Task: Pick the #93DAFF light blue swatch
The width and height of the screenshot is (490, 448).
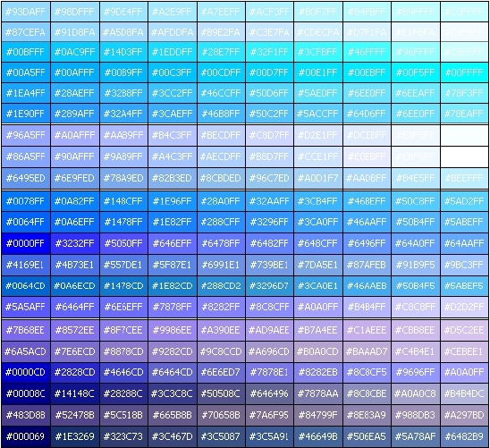Action: click(x=26, y=12)
